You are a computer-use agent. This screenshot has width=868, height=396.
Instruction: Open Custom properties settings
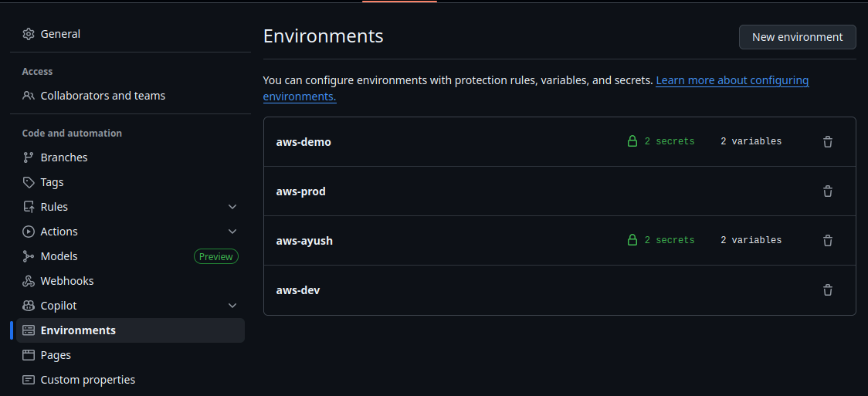(x=87, y=380)
